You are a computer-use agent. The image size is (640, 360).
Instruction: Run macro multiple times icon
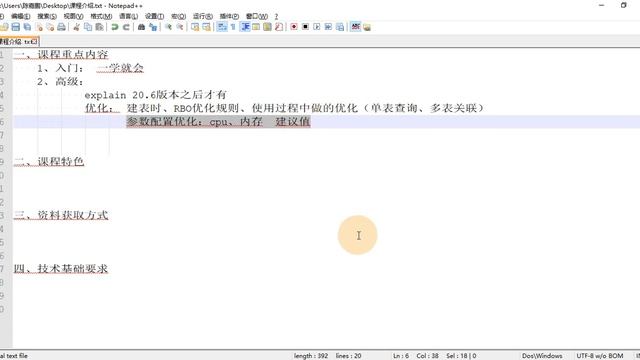click(328, 27)
